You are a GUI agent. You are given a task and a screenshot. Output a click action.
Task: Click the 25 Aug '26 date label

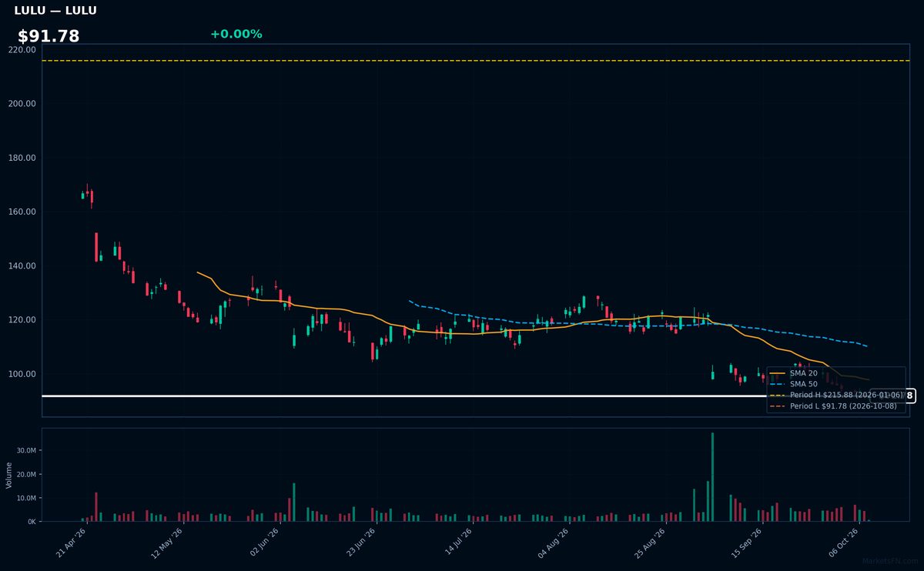(650, 543)
